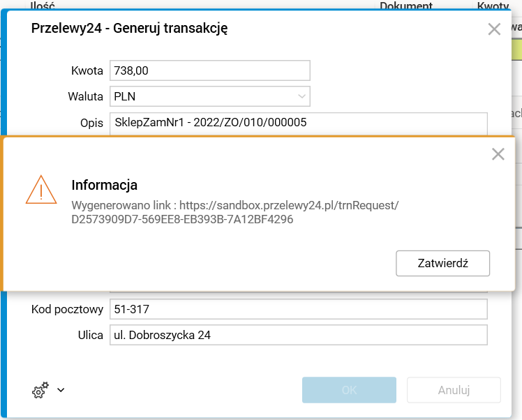Viewport: 522px width, 420px height.
Task: Confirm the message with the Zatwierdź button
Action: click(442, 263)
